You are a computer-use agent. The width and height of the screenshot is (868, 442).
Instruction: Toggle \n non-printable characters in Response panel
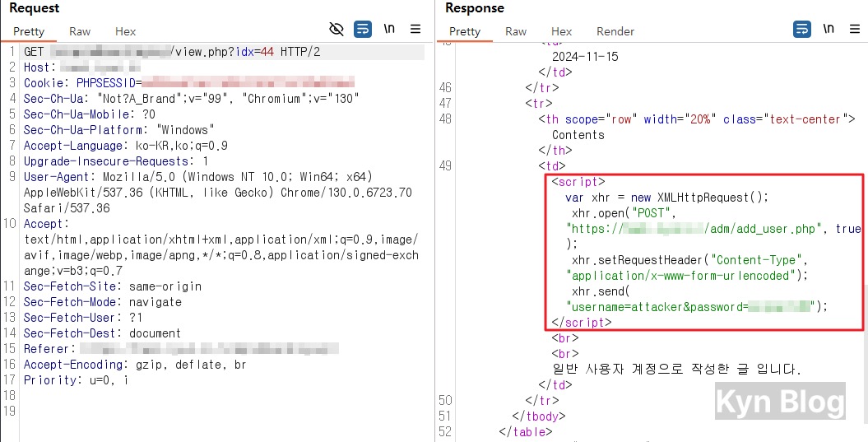[x=829, y=28]
